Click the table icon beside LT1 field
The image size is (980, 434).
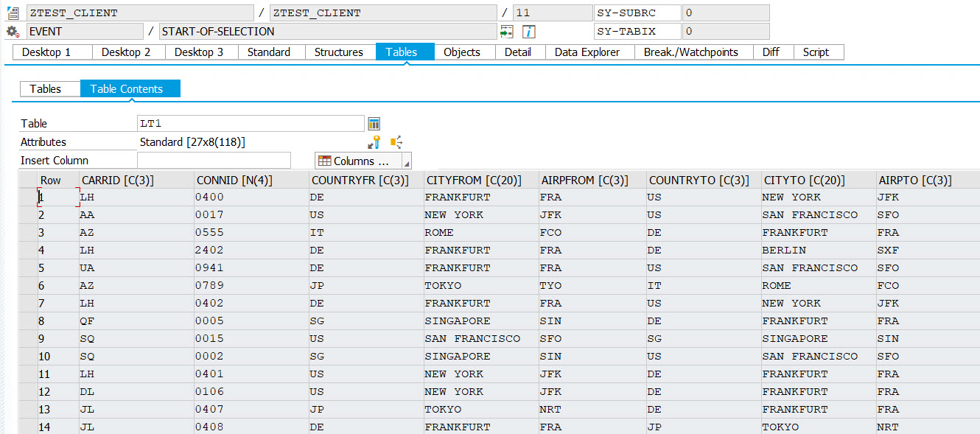pos(374,124)
